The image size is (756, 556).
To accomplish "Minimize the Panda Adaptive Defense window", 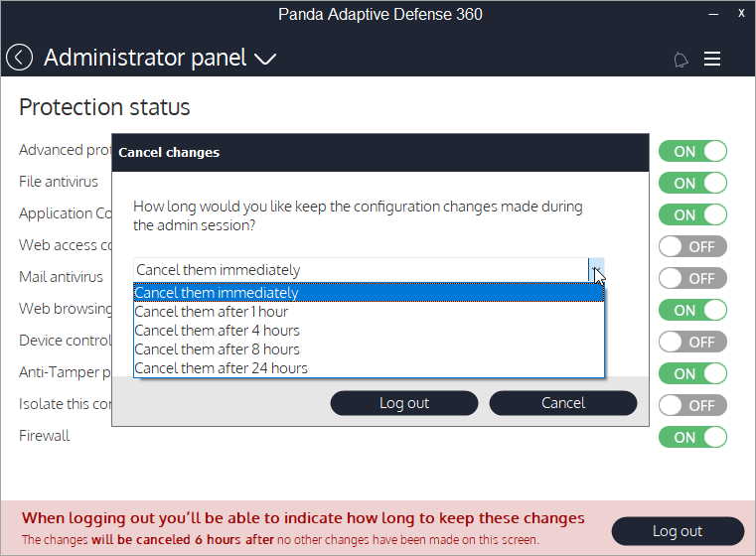I will [x=711, y=14].
